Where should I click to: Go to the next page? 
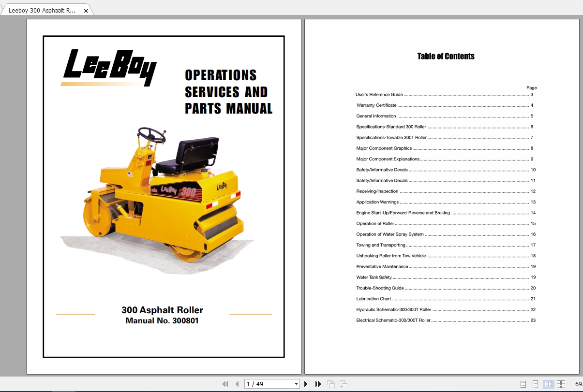[306, 384]
